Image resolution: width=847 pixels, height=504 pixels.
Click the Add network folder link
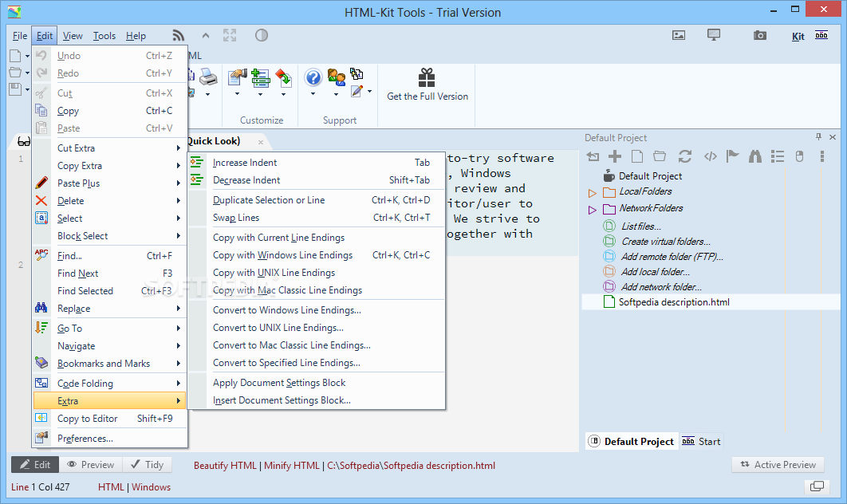pyautogui.click(x=661, y=287)
